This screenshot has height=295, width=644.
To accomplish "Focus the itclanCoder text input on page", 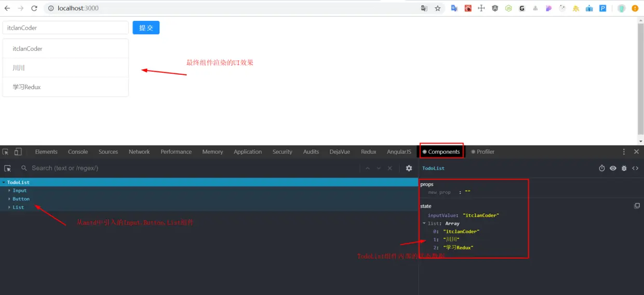I will pyautogui.click(x=65, y=28).
